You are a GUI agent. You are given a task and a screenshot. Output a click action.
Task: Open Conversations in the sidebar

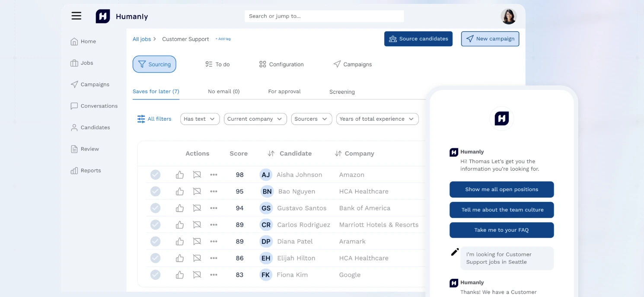(x=94, y=106)
